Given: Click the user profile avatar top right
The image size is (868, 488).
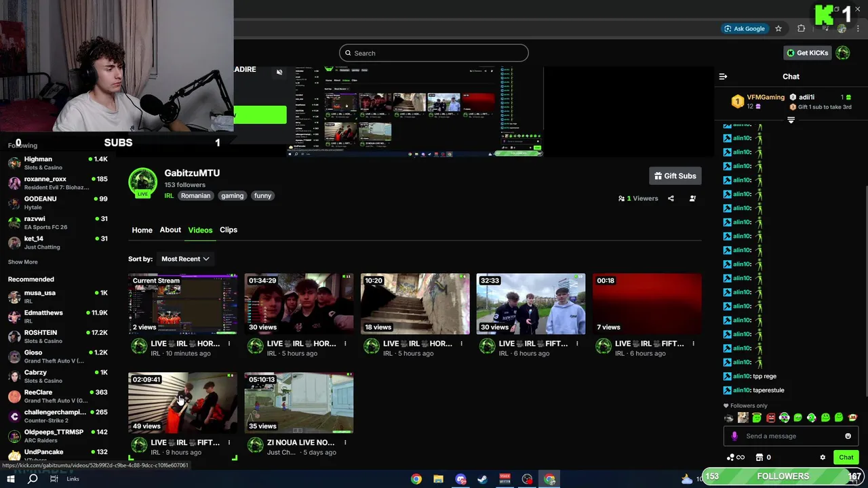Looking at the screenshot, I should pos(843,53).
